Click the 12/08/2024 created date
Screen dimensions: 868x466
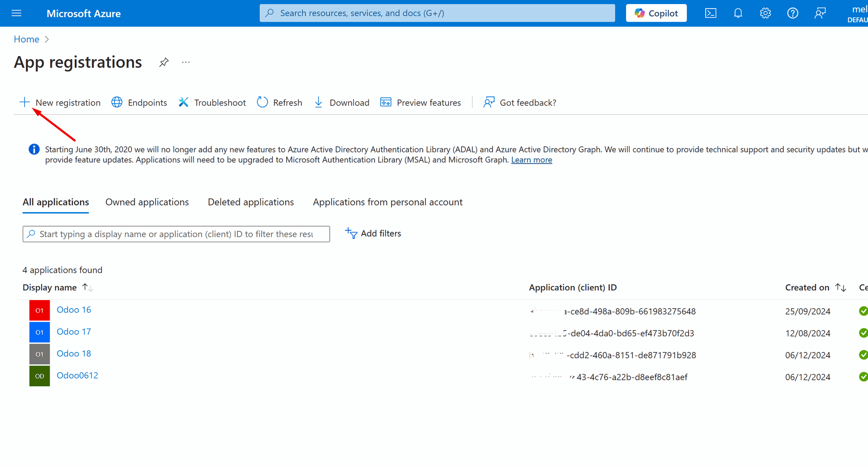808,333
